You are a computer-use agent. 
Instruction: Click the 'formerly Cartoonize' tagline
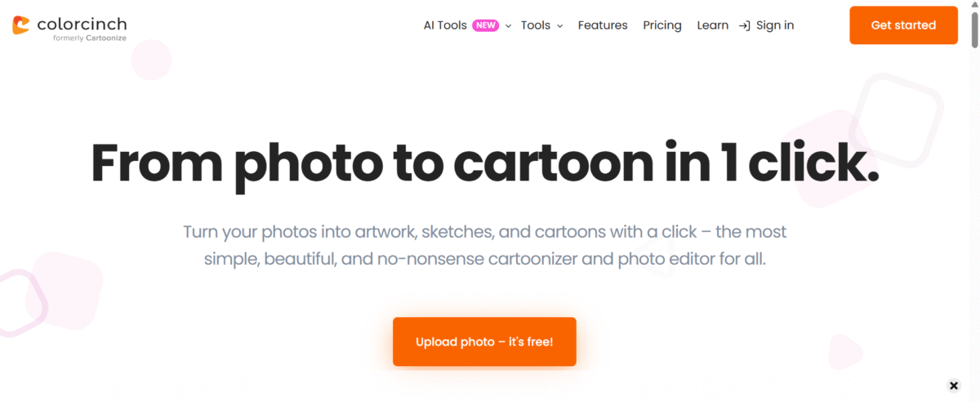pyautogui.click(x=89, y=38)
